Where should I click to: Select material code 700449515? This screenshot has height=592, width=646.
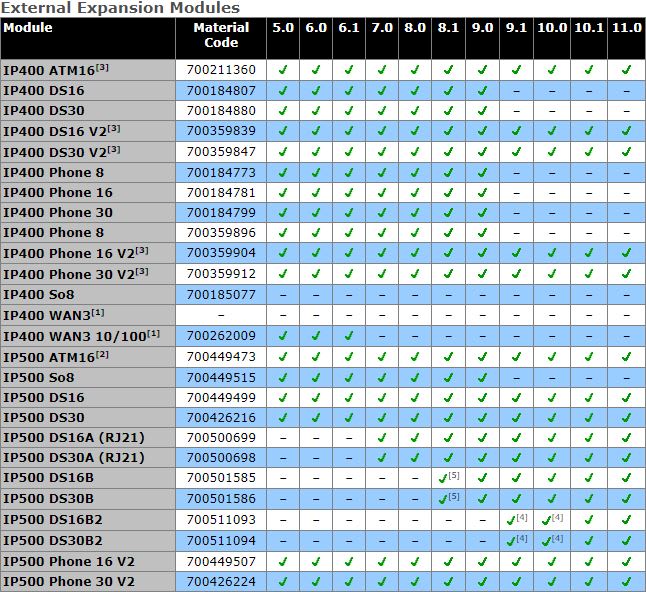point(221,377)
